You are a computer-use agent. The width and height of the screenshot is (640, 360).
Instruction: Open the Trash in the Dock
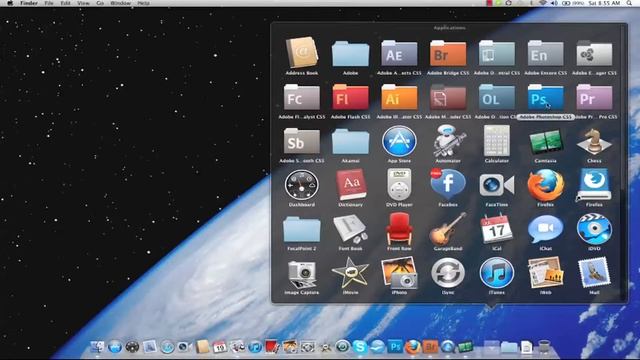(544, 347)
